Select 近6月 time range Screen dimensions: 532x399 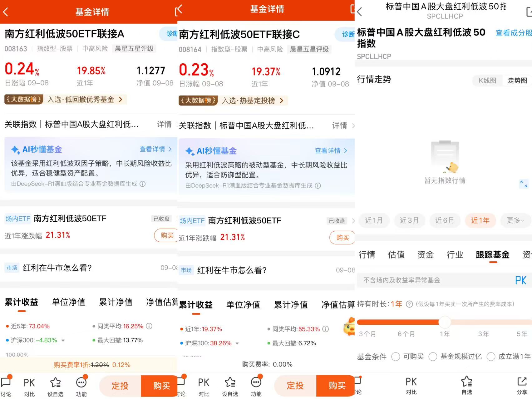[x=445, y=220]
